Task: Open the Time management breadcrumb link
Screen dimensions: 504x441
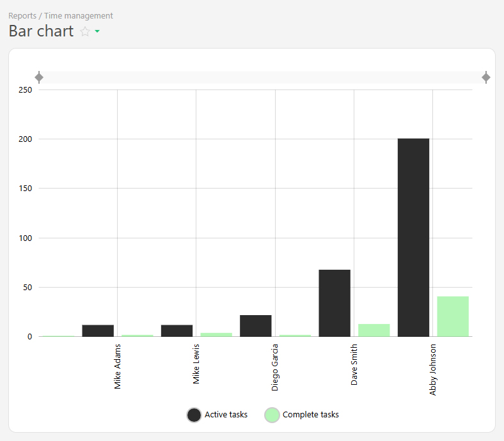Action: tap(79, 16)
